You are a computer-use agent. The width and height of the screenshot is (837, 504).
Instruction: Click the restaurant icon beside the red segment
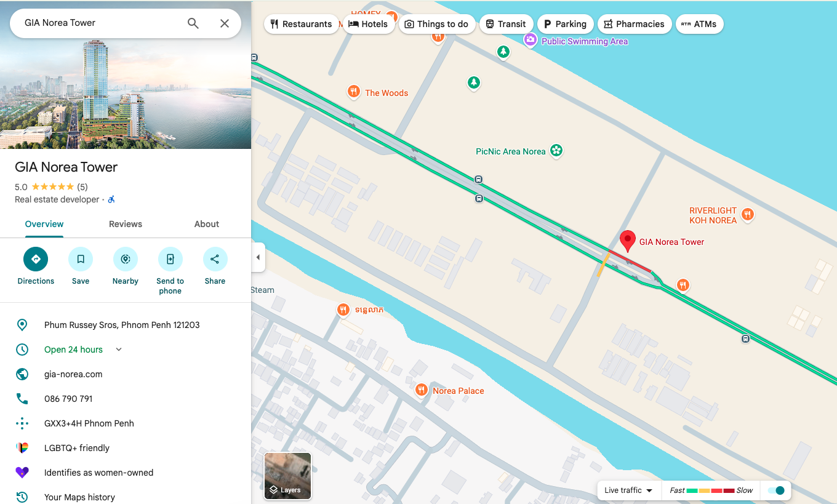683,285
